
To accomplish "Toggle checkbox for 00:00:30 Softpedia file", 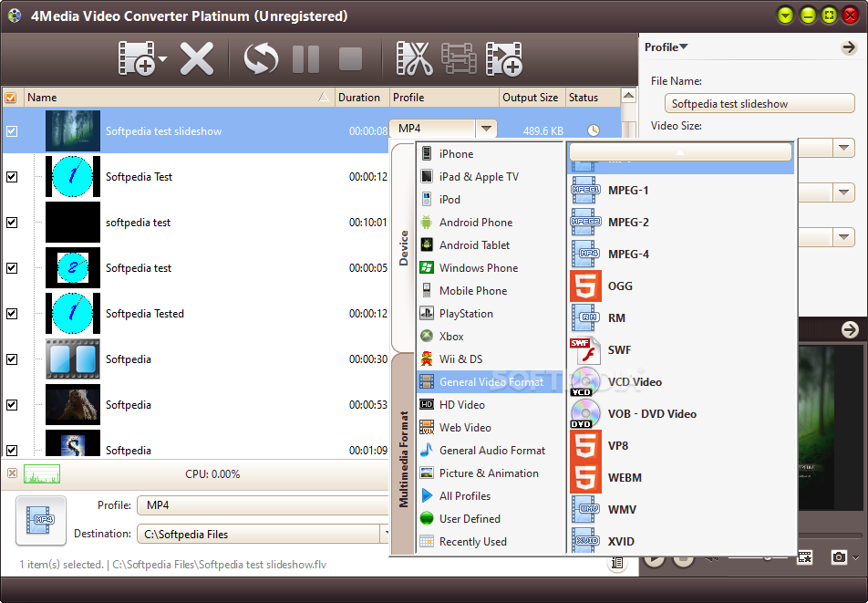I will click(x=12, y=359).
